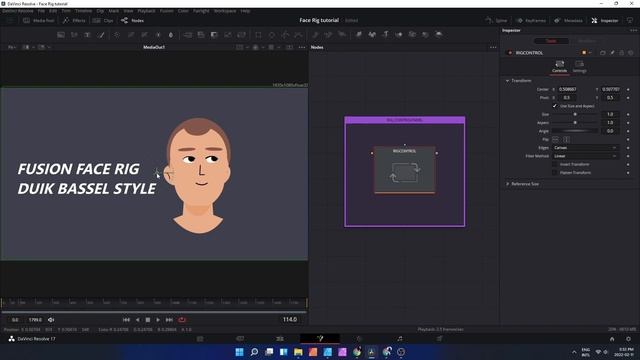Image resolution: width=640 pixels, height=360 pixels.
Task: Lock the RIGCONTROL node
Action: point(622,53)
